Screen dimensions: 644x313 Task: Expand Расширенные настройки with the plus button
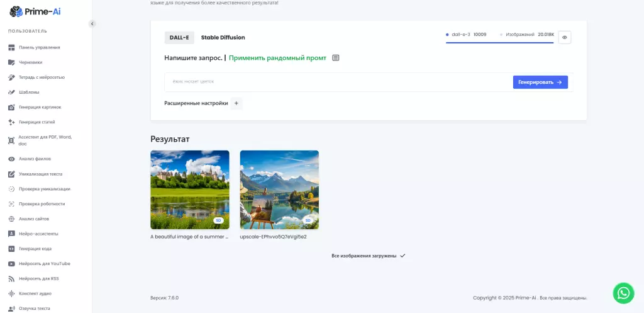point(236,104)
